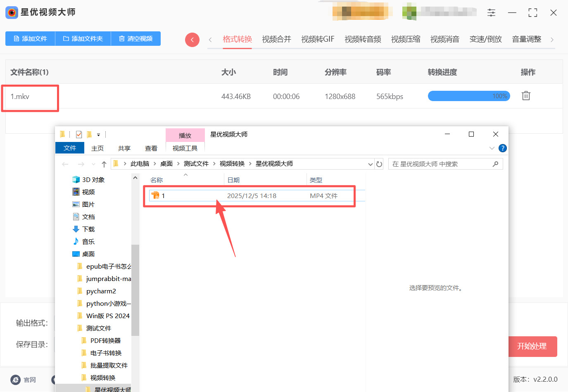
Task: Click the 星优视频大师 logo icon
Action: point(11,12)
